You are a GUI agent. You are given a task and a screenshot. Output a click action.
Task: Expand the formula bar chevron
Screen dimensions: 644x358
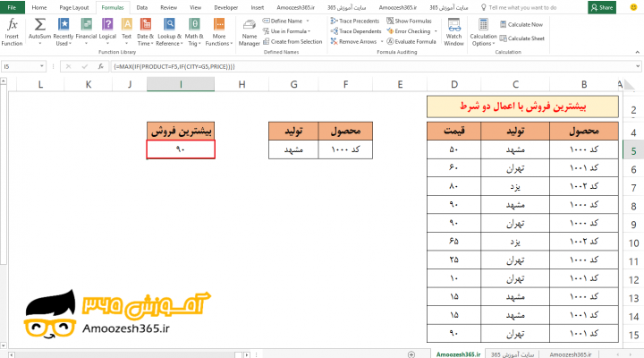click(x=638, y=66)
